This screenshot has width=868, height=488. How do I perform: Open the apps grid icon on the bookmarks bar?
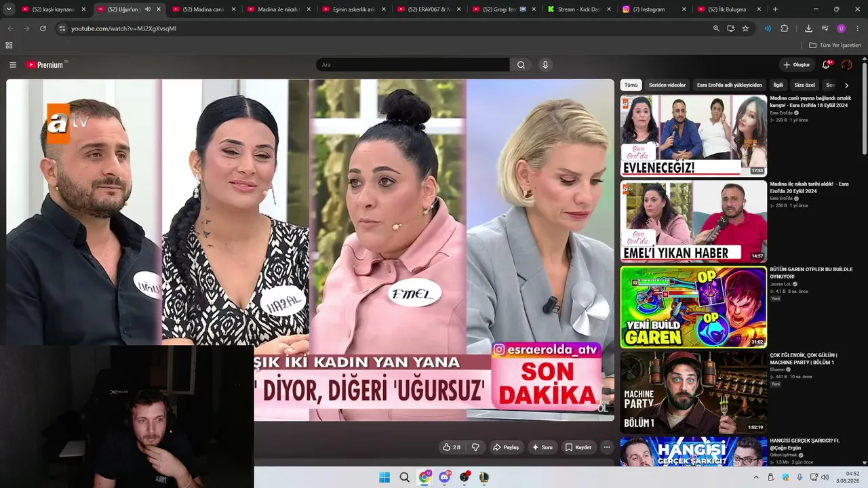coord(9,45)
